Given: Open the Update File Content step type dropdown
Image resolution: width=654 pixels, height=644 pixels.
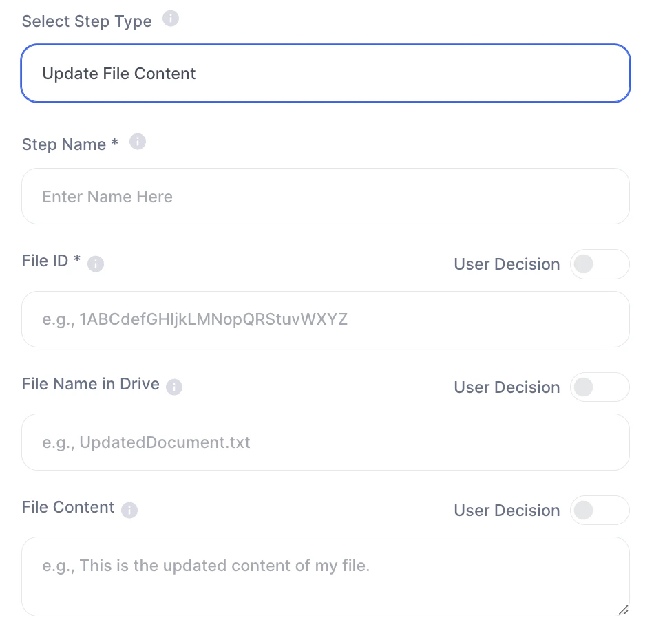Looking at the screenshot, I should point(326,74).
